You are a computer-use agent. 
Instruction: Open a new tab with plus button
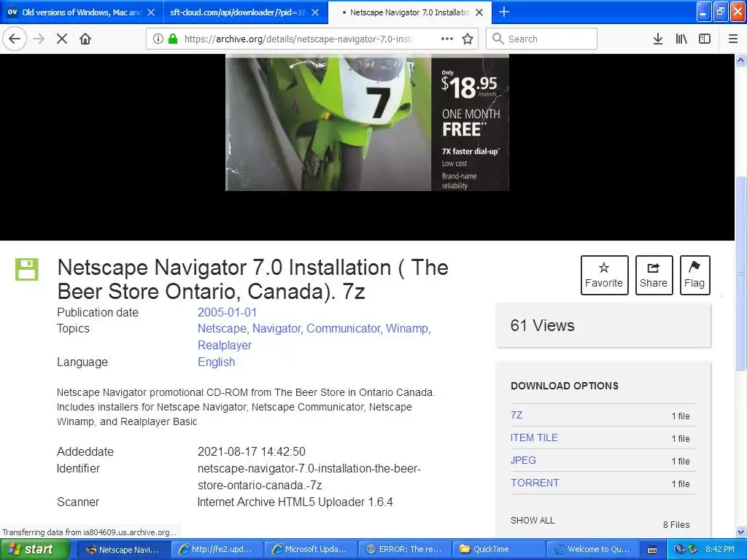(503, 12)
